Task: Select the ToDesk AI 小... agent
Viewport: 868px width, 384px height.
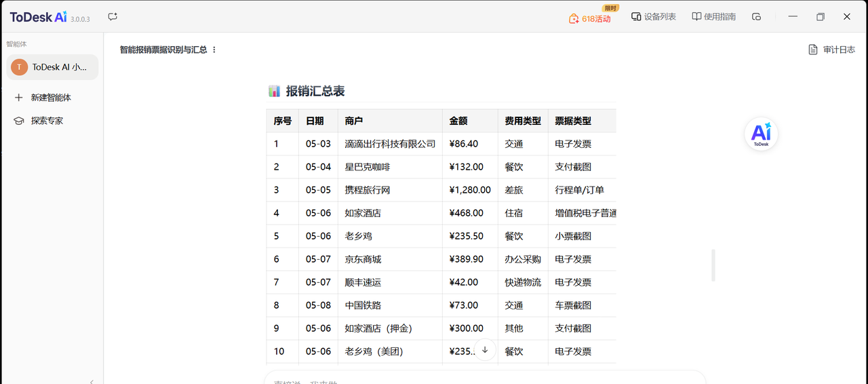Action: tap(53, 67)
